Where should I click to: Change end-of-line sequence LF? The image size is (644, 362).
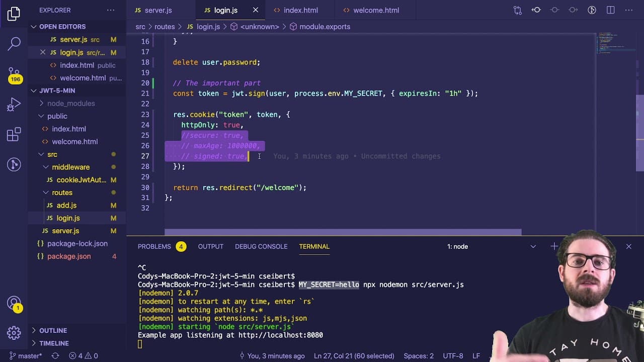point(476,356)
